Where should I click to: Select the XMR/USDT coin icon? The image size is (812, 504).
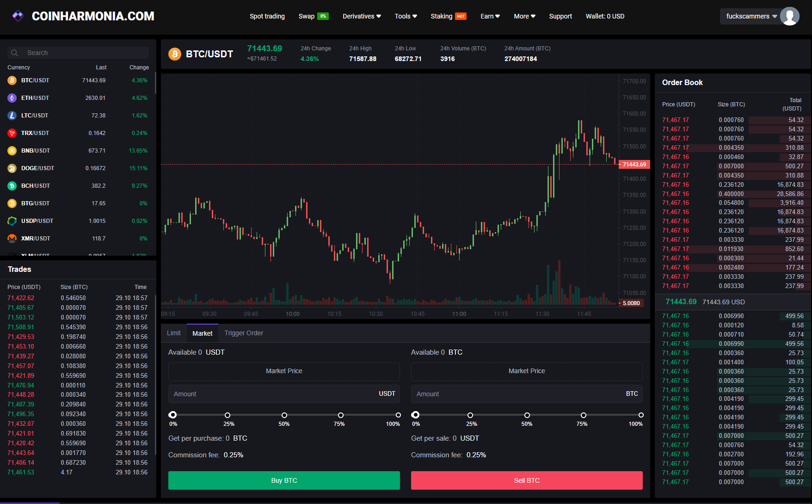point(12,239)
